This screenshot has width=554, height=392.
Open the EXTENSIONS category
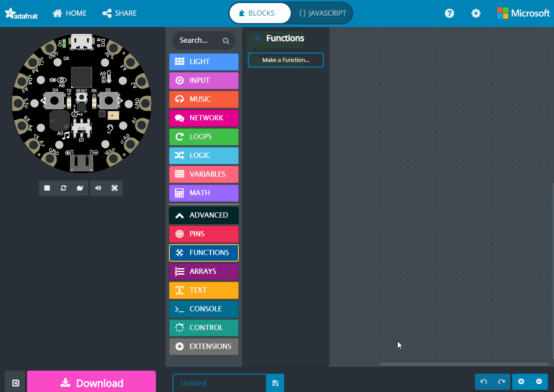[x=203, y=346]
